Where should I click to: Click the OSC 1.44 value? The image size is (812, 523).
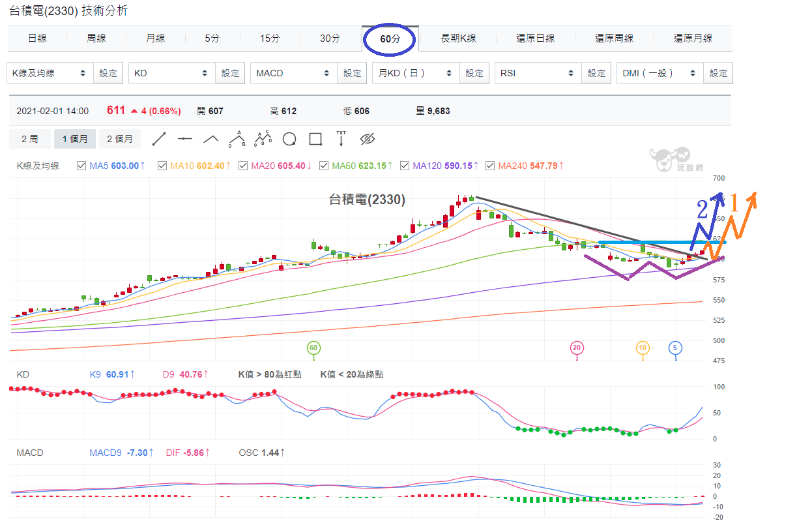tap(262, 452)
